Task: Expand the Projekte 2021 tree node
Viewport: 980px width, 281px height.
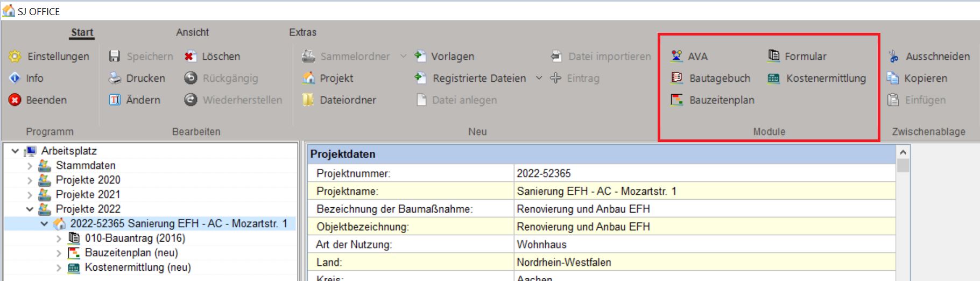Action: pyautogui.click(x=30, y=194)
